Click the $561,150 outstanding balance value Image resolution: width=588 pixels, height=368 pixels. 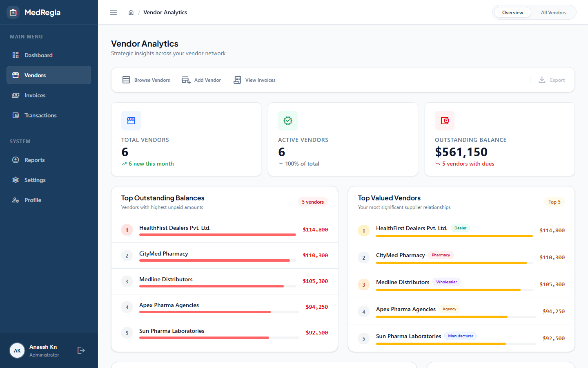click(x=461, y=152)
